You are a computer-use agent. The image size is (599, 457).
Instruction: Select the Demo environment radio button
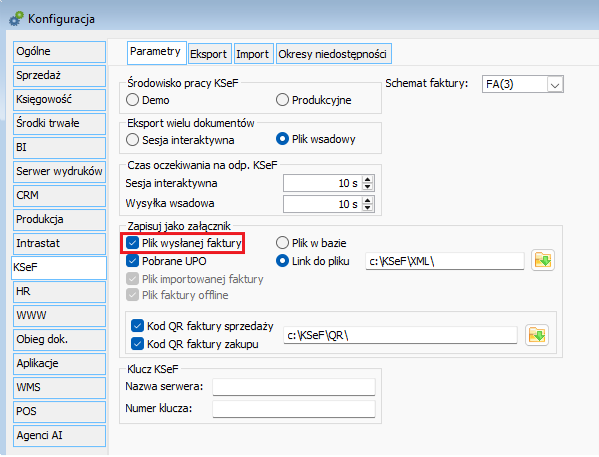[x=132, y=100]
